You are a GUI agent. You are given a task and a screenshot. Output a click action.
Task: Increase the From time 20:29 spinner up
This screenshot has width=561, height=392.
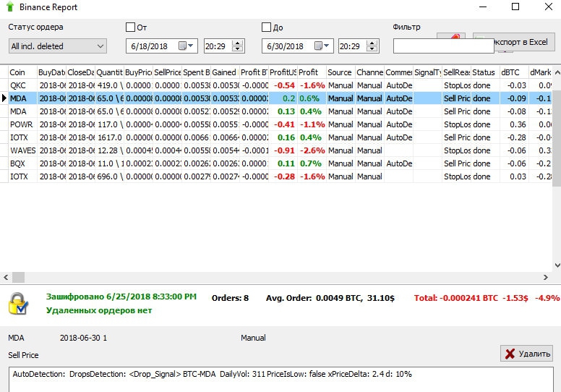[237, 43]
